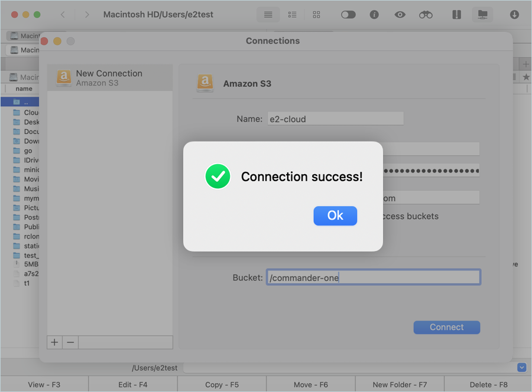This screenshot has height=392, width=532.
Task: Add a new tab with the plus icon
Action: click(526, 64)
